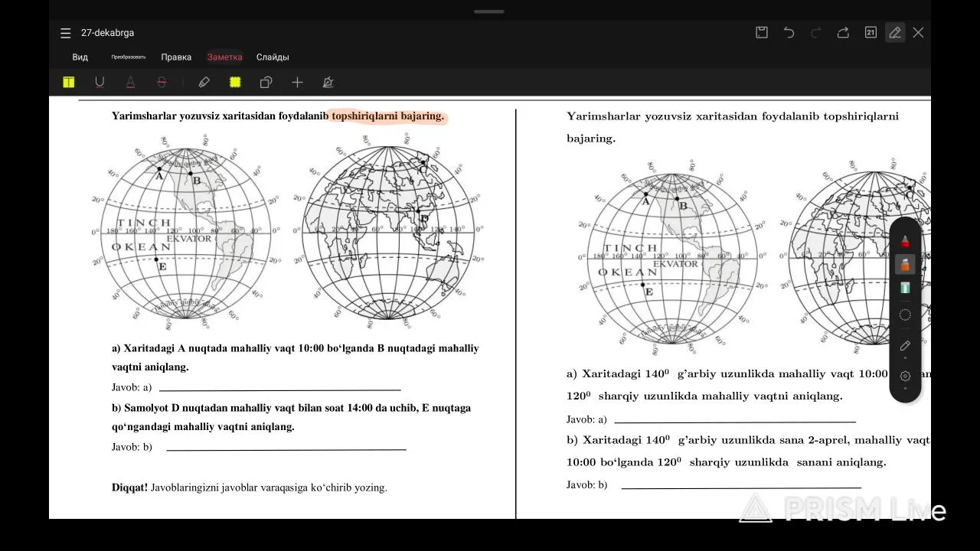This screenshot has height=551, width=980.
Task: Select the yellow highlight text tool
Action: point(69,82)
